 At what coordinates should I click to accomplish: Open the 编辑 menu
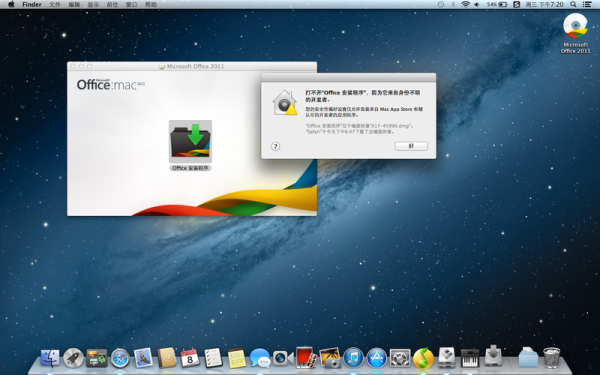tap(74, 5)
